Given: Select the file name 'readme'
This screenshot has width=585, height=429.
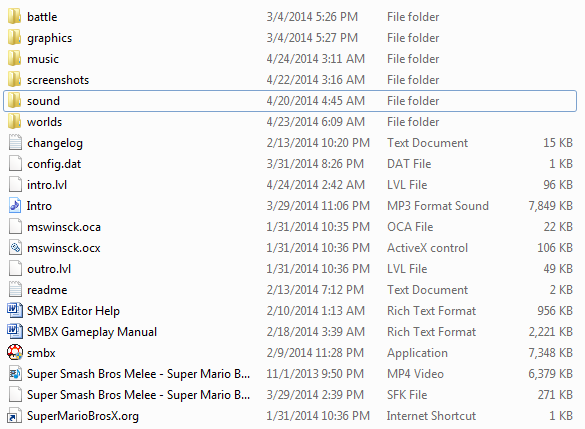Looking at the screenshot, I should [x=47, y=290].
